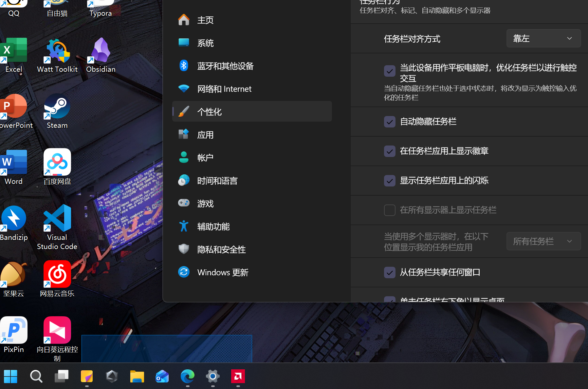The height and width of the screenshot is (389, 588).
Task: Open Microsoft Edge on the taskbar
Action: [187, 377]
